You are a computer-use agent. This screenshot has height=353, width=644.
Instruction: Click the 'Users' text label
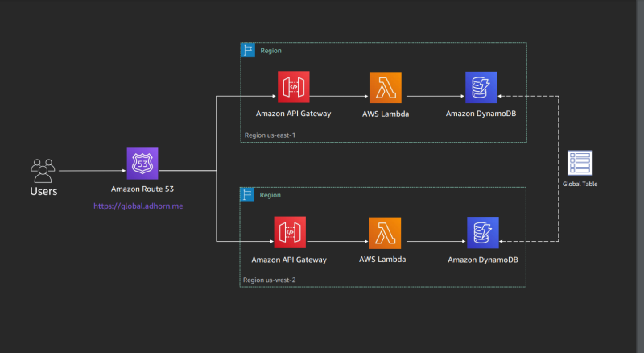point(43,192)
